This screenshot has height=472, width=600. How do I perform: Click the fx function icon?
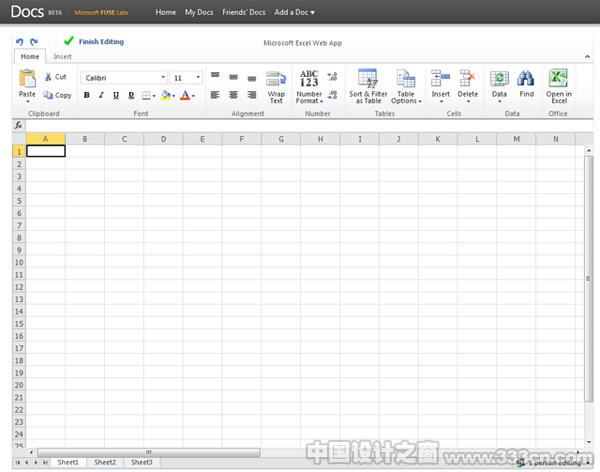[x=18, y=125]
